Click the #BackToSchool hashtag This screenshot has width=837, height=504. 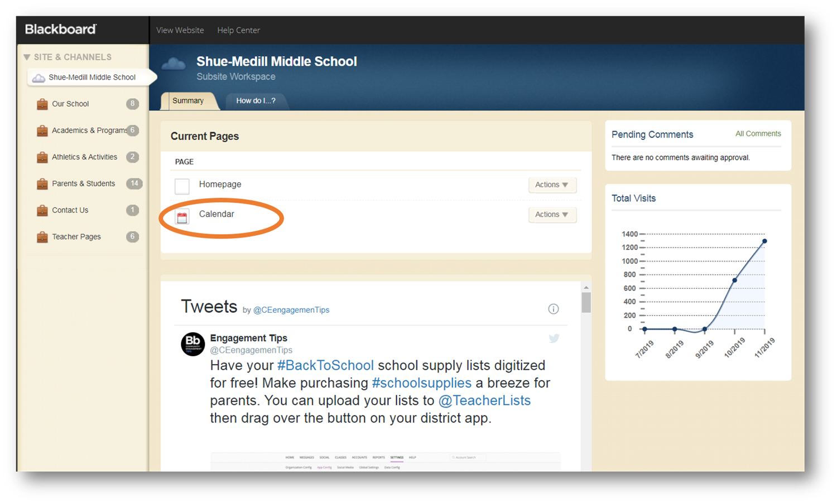point(325,366)
